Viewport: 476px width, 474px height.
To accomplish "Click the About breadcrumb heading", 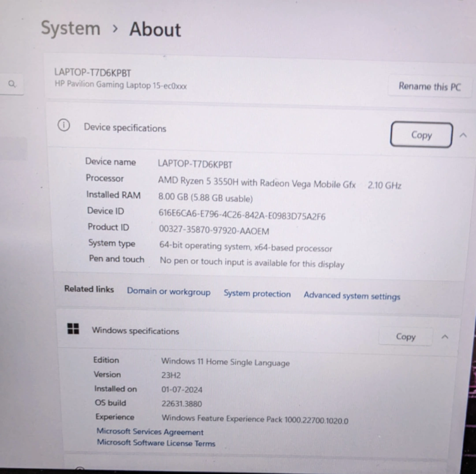I will coord(155,30).
